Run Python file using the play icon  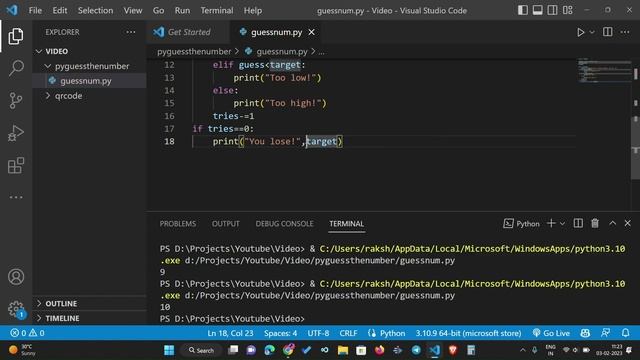coord(580,32)
